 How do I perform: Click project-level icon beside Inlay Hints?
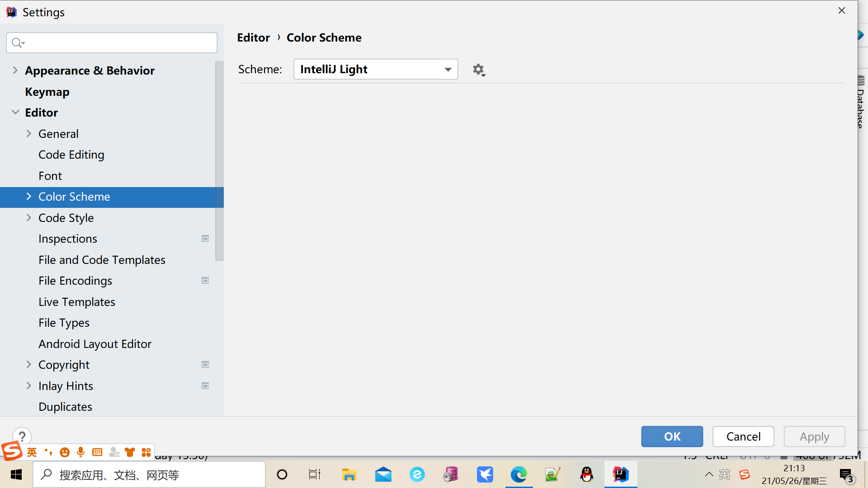pyautogui.click(x=205, y=386)
